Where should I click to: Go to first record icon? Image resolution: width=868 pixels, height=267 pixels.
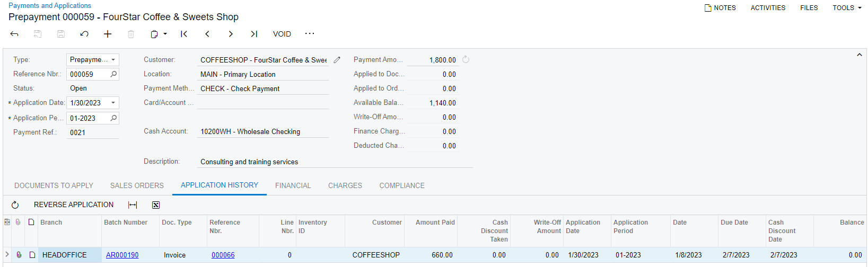pos(184,34)
